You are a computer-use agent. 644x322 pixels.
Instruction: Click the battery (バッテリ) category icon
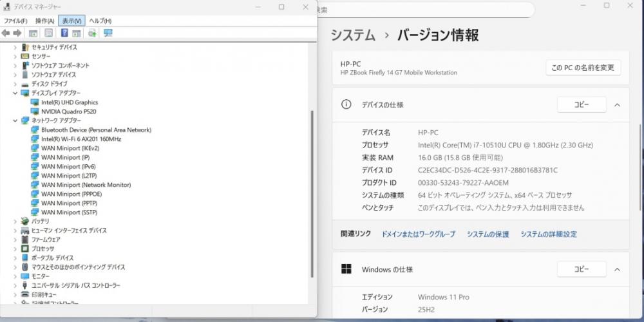(25, 221)
